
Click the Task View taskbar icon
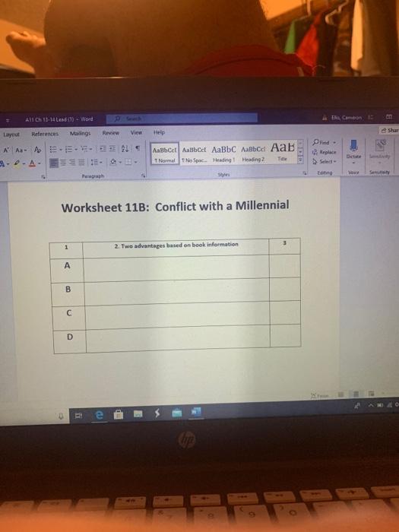tap(78, 415)
